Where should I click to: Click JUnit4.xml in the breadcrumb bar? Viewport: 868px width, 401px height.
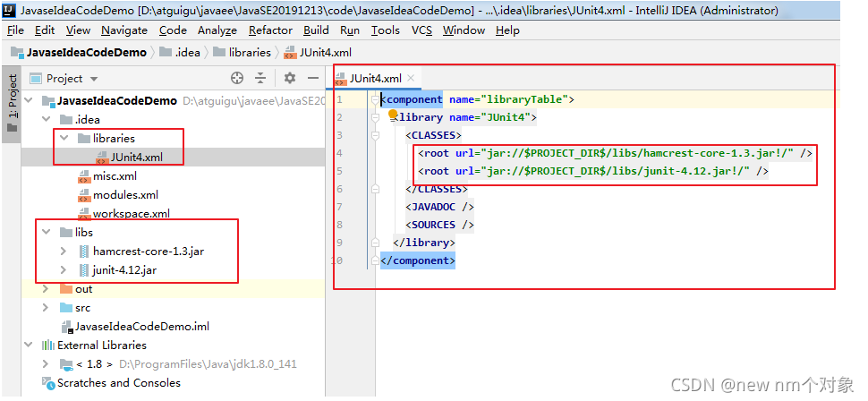[x=325, y=53]
